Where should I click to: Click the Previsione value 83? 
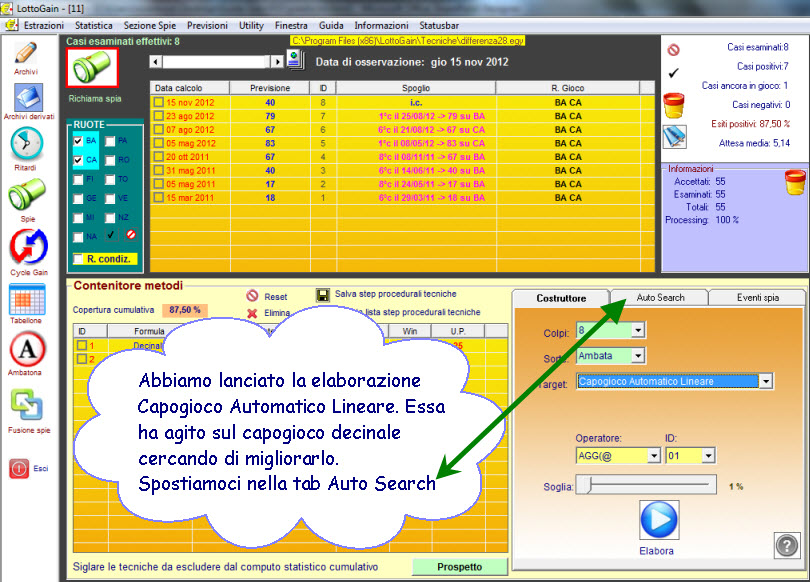pos(270,143)
